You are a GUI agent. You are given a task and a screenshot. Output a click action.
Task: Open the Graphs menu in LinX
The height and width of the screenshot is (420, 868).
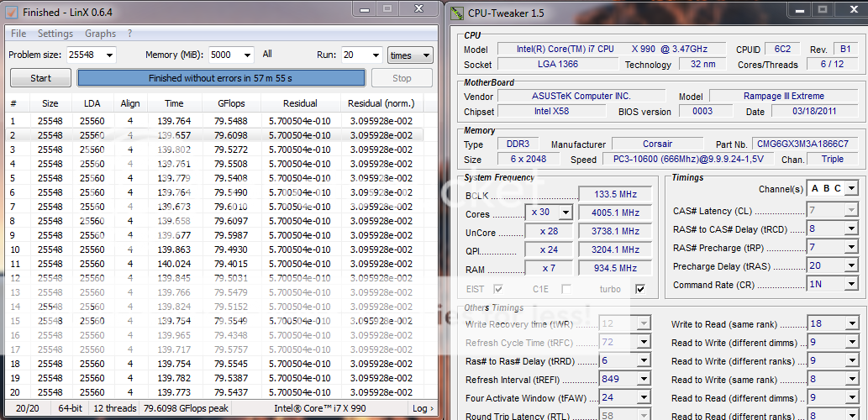coord(100,34)
